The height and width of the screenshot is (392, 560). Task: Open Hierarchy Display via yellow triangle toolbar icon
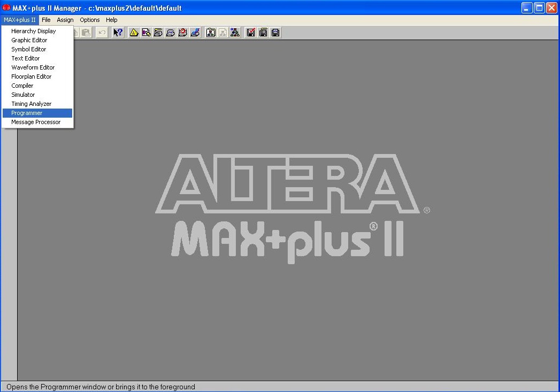134,33
